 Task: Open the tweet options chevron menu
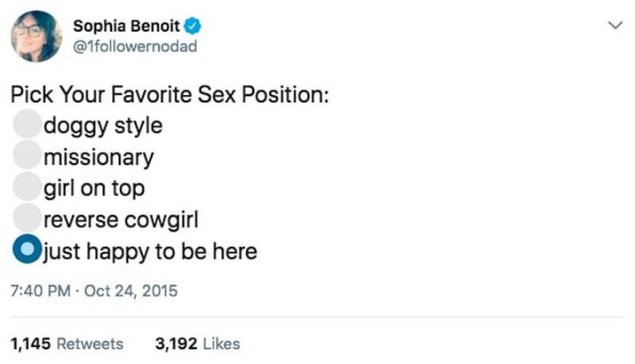click(x=615, y=26)
